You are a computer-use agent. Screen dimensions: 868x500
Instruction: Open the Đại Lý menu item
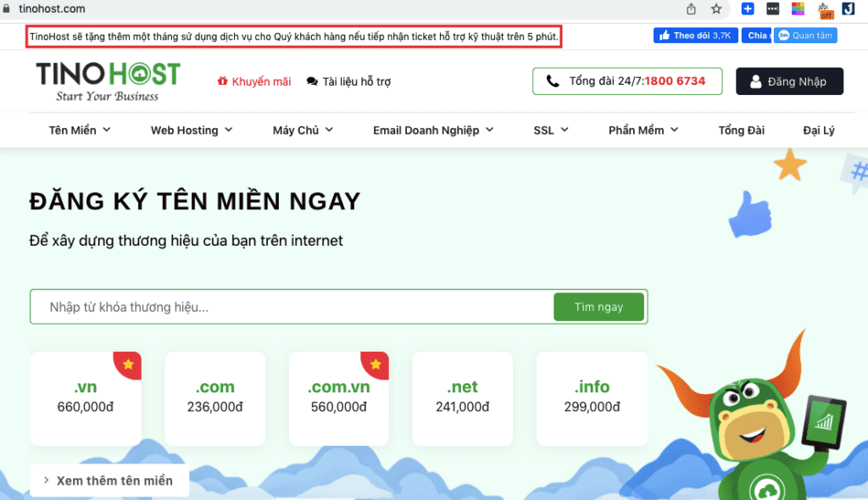point(819,131)
